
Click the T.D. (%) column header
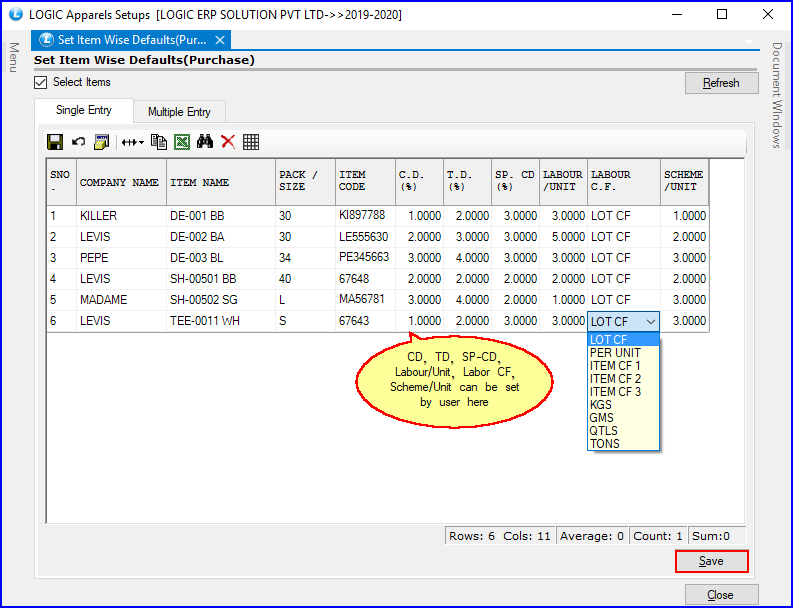467,182
